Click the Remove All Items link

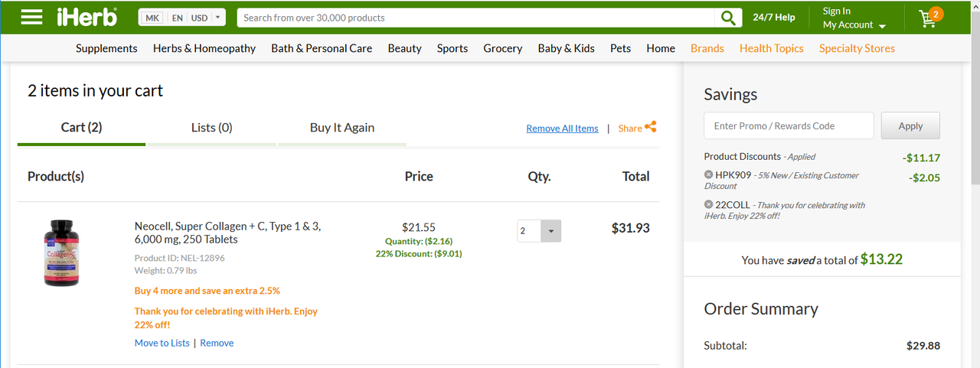pos(562,129)
